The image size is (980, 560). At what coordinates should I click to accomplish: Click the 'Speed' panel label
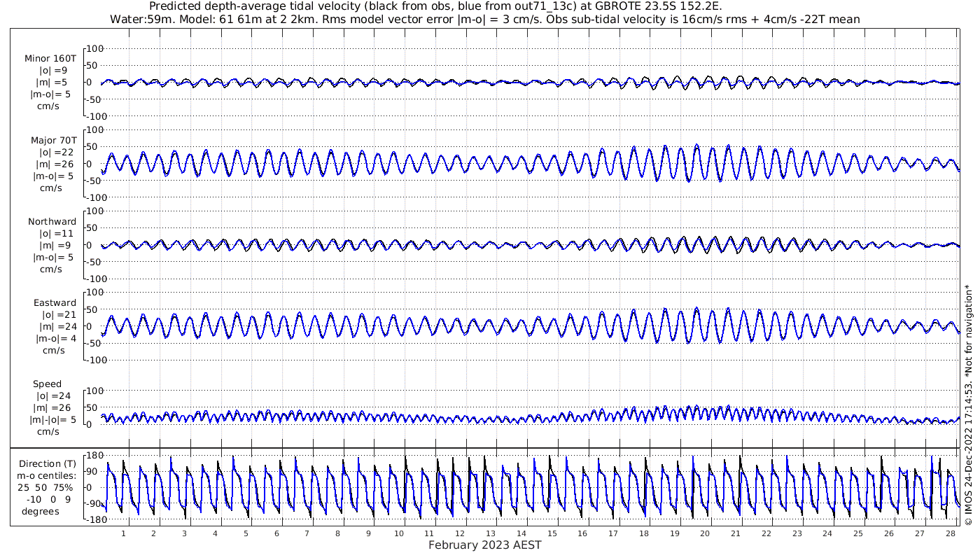point(47,384)
